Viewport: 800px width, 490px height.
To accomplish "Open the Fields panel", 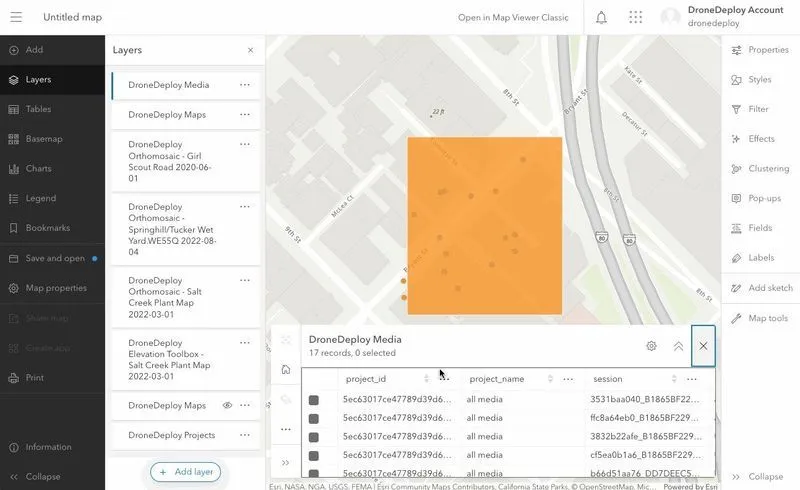I will click(752, 228).
